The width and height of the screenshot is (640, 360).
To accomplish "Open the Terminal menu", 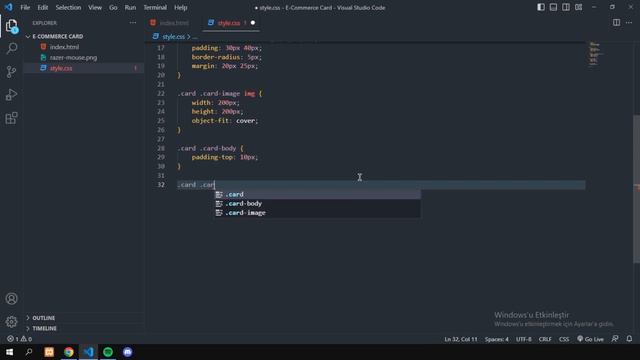I will click(x=155, y=7).
